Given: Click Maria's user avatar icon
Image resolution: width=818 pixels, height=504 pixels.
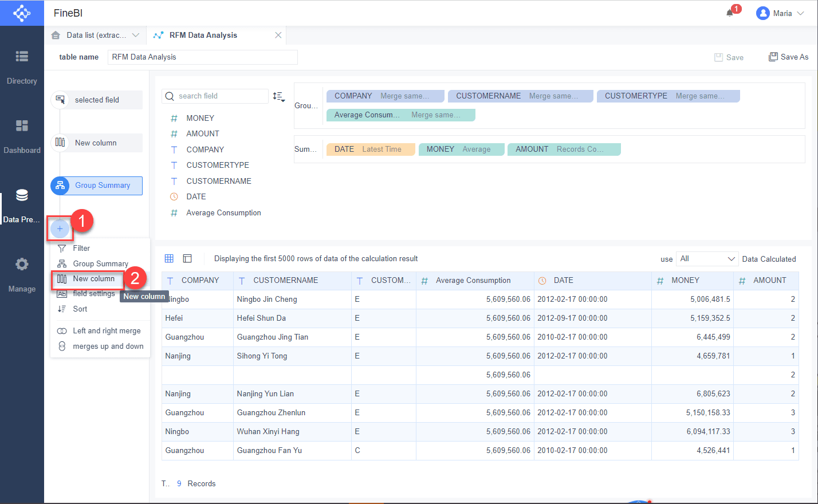Looking at the screenshot, I should [762, 13].
